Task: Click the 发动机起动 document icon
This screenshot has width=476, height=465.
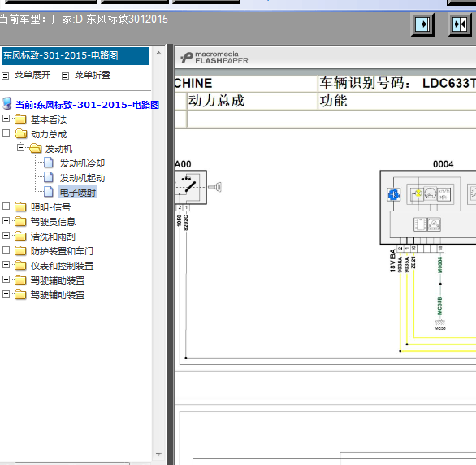Action: coord(49,177)
